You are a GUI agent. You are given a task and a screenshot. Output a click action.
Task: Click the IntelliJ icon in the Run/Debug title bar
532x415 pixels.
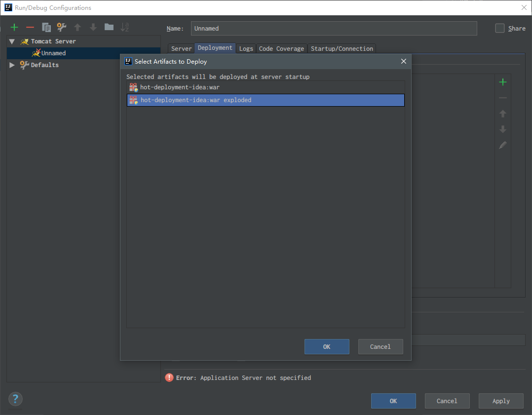click(x=8, y=7)
